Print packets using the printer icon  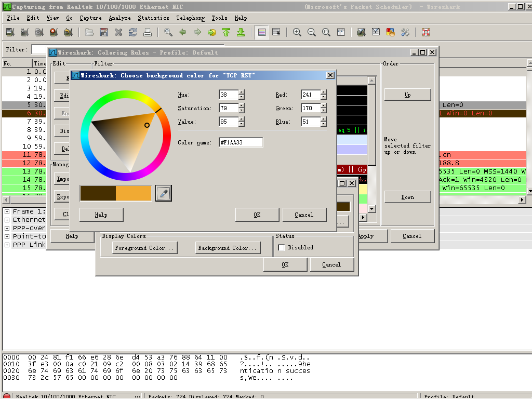pyautogui.click(x=147, y=32)
